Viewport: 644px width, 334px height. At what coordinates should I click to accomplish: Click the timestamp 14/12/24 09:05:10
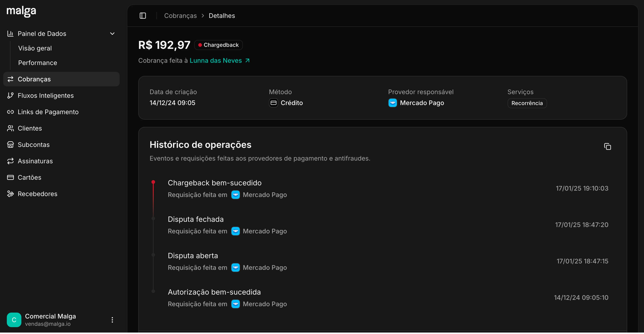[581, 298]
